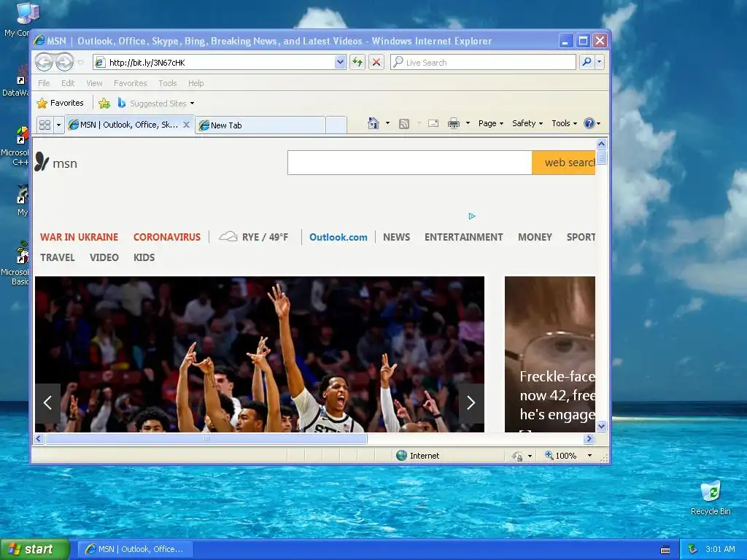
Task: Click the Refresh page icon
Action: 357,62
